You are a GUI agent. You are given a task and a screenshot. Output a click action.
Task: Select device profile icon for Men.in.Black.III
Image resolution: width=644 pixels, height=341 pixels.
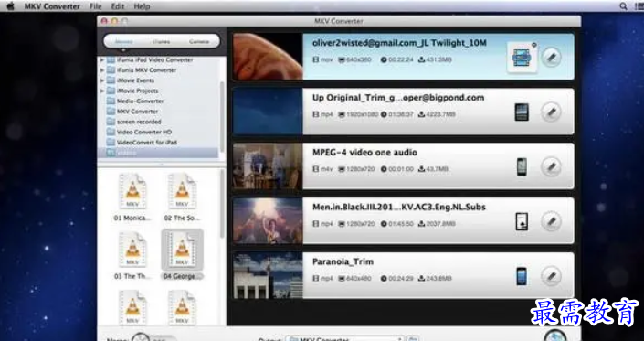[x=522, y=221]
